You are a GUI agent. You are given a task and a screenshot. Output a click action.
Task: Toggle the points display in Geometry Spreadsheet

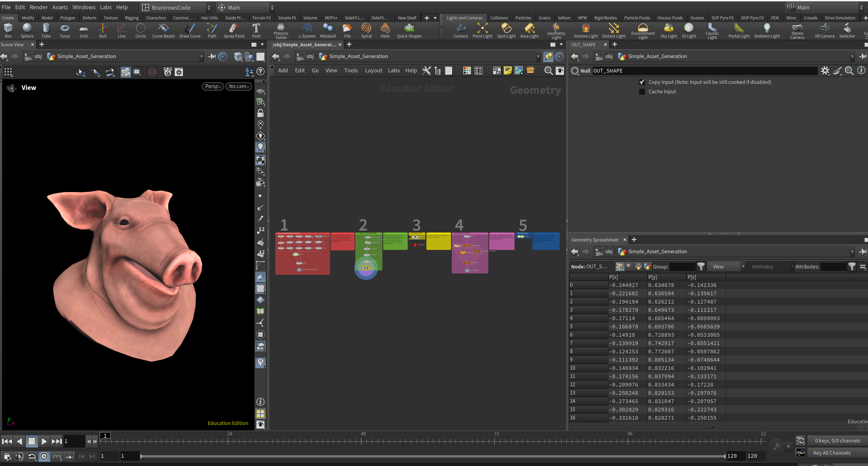pyautogui.click(x=620, y=266)
